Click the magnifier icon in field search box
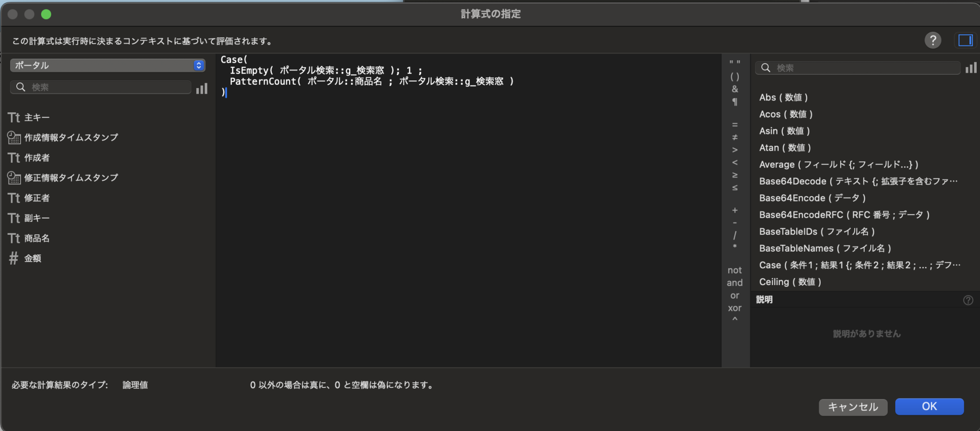 (21, 87)
